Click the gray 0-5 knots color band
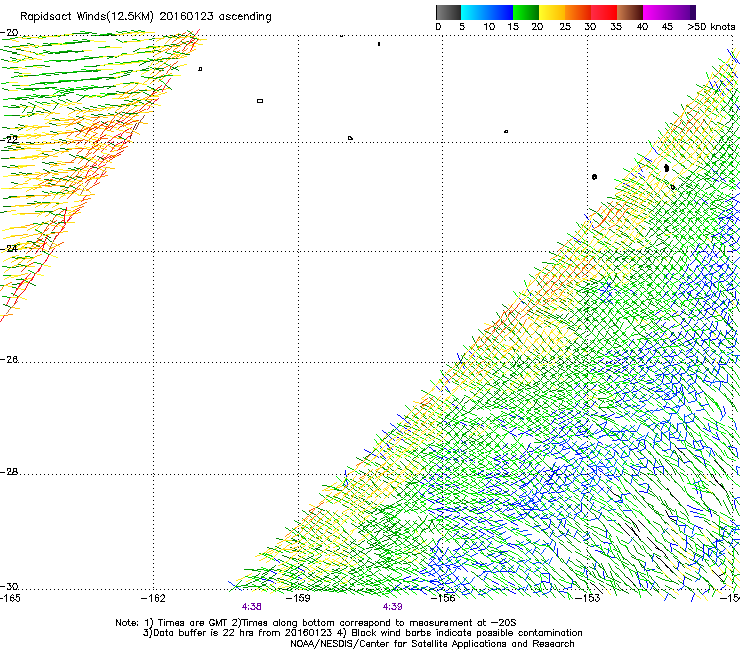Image resolution: width=740 pixels, height=650 pixels. [448, 12]
